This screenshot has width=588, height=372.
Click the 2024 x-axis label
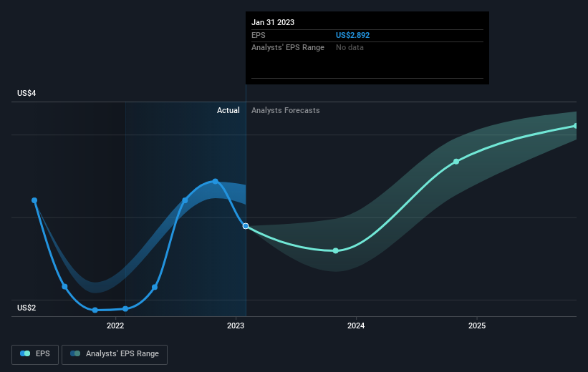click(x=356, y=325)
